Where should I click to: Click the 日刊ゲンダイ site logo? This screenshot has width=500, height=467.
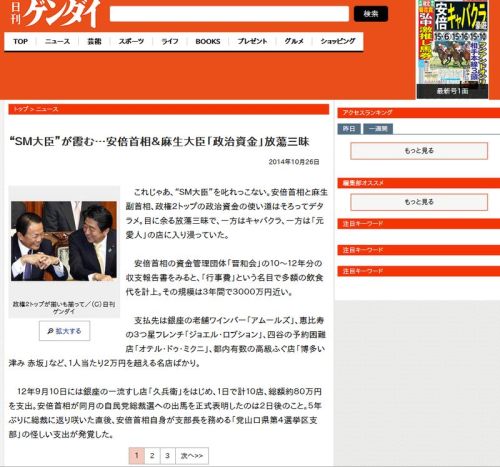pyautogui.click(x=55, y=13)
